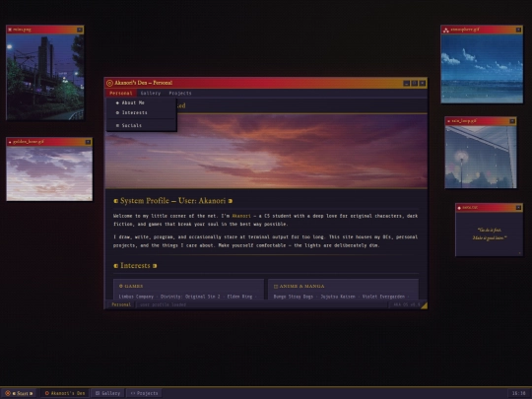The width and height of the screenshot is (532, 399).
Task: Close the Akanori's Den window
Action: click(422, 83)
